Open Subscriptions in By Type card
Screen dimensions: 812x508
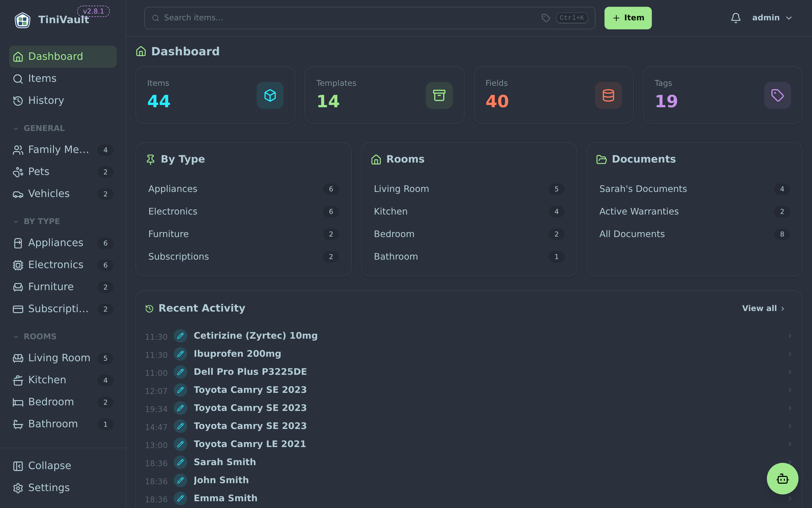[243, 257]
